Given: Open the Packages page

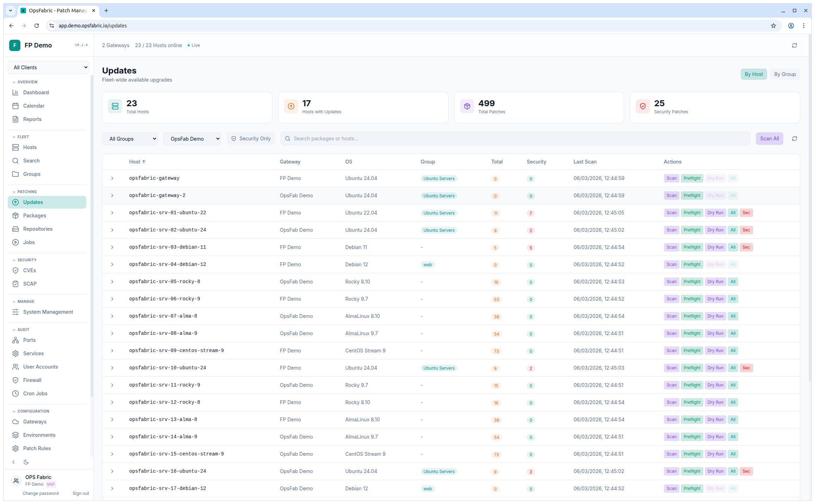Looking at the screenshot, I should coord(35,215).
